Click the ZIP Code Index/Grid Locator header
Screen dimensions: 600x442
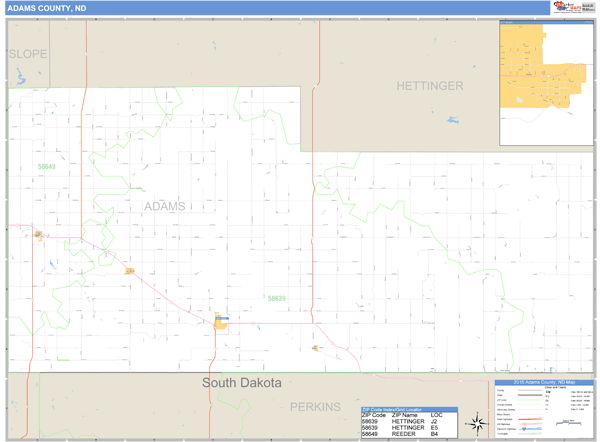[x=409, y=409]
